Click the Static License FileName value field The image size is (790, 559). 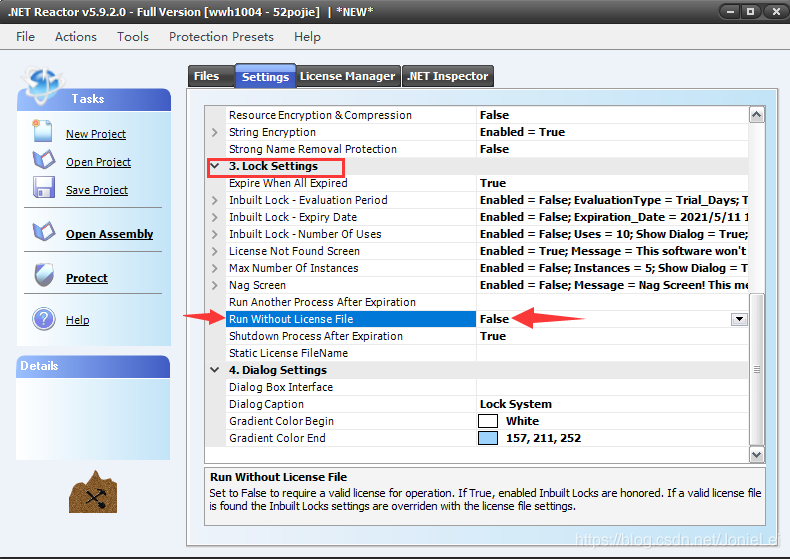click(x=612, y=353)
